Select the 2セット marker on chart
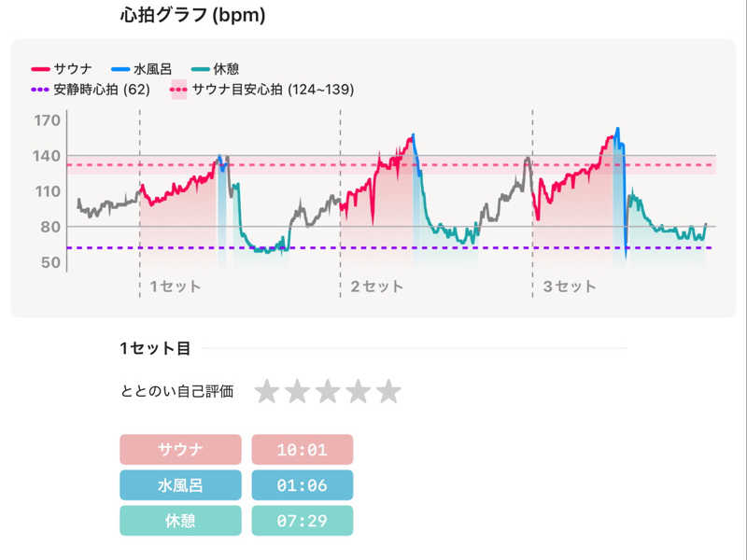Screen dimensions: 747x560 coord(376,287)
